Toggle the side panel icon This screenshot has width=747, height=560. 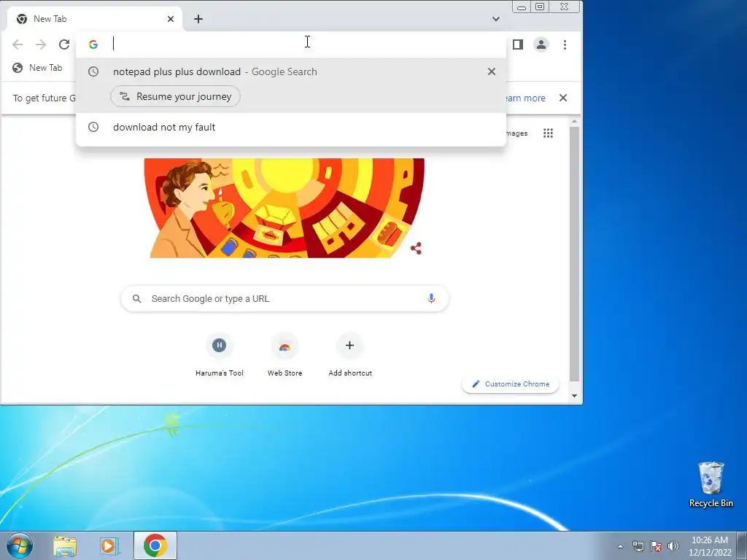pos(518,44)
